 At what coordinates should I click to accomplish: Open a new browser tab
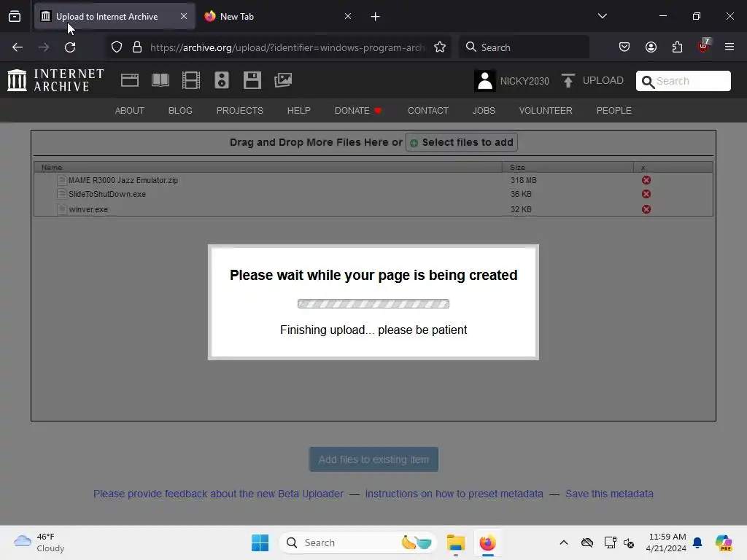pyautogui.click(x=376, y=17)
